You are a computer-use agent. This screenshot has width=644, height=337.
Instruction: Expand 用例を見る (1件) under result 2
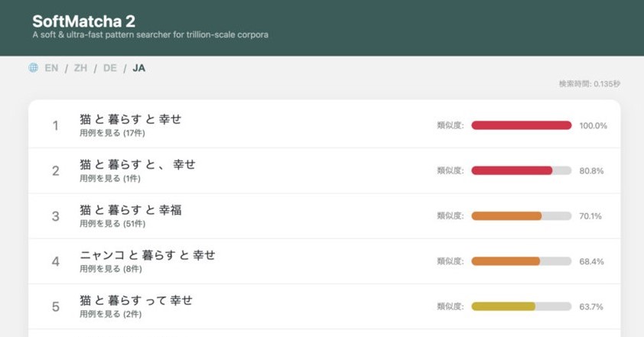click(x=109, y=178)
